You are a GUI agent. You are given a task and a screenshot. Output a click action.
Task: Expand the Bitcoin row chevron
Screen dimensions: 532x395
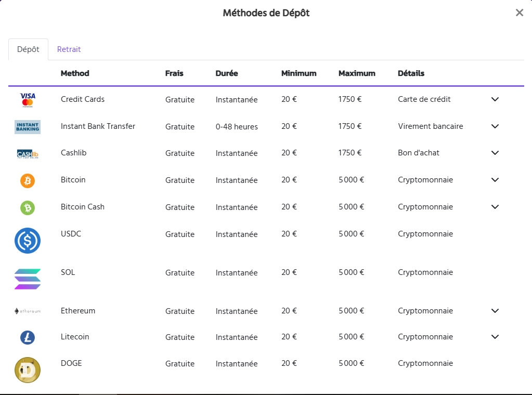click(495, 180)
